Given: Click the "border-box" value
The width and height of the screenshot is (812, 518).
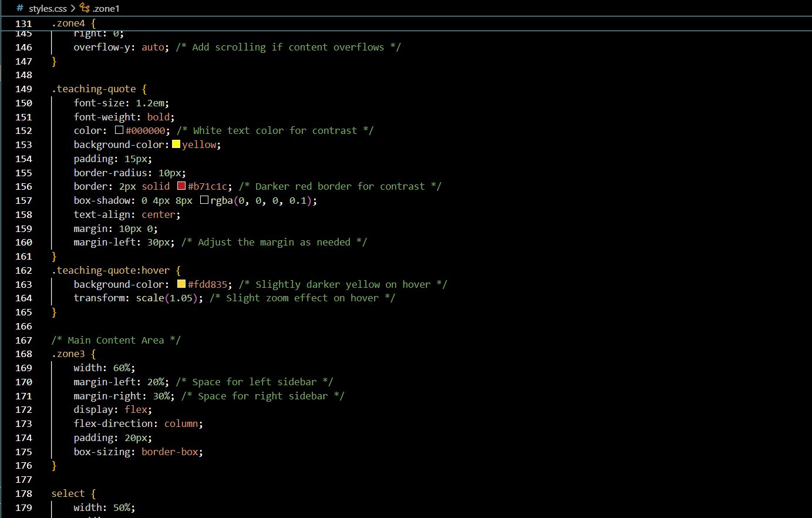Looking at the screenshot, I should [170, 452].
